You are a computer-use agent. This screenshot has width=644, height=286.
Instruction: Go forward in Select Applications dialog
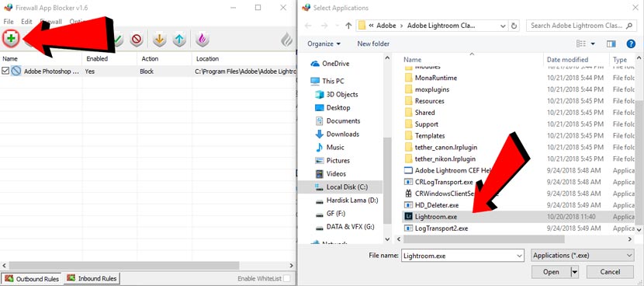[325, 26]
